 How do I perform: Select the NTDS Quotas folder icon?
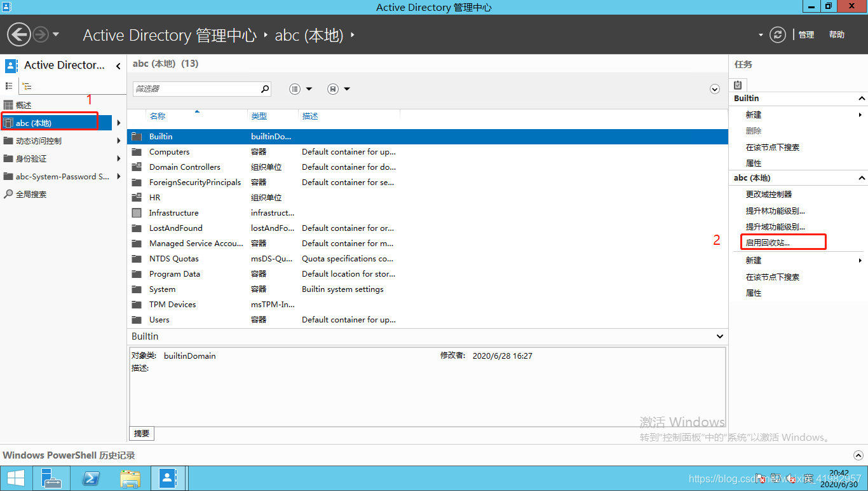point(137,258)
